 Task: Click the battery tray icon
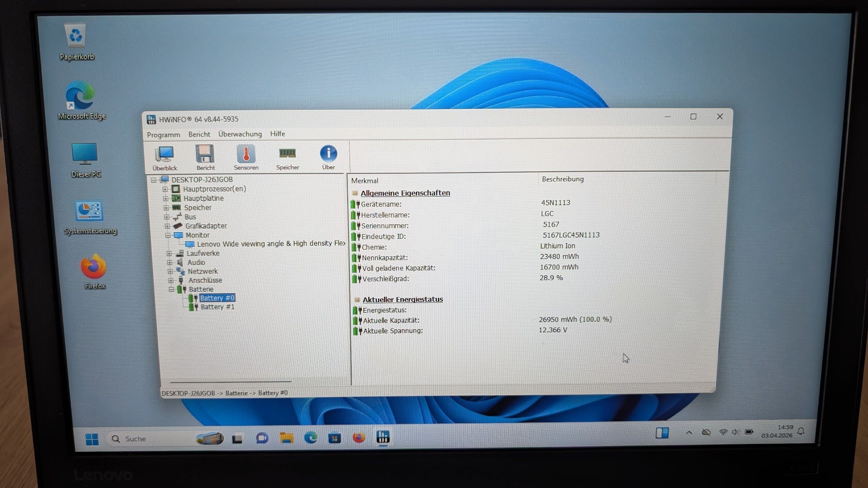749,431
